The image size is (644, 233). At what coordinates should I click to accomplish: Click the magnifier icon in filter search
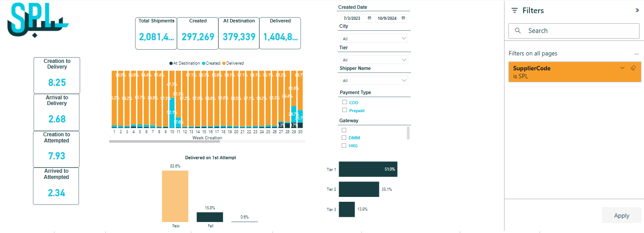518,31
